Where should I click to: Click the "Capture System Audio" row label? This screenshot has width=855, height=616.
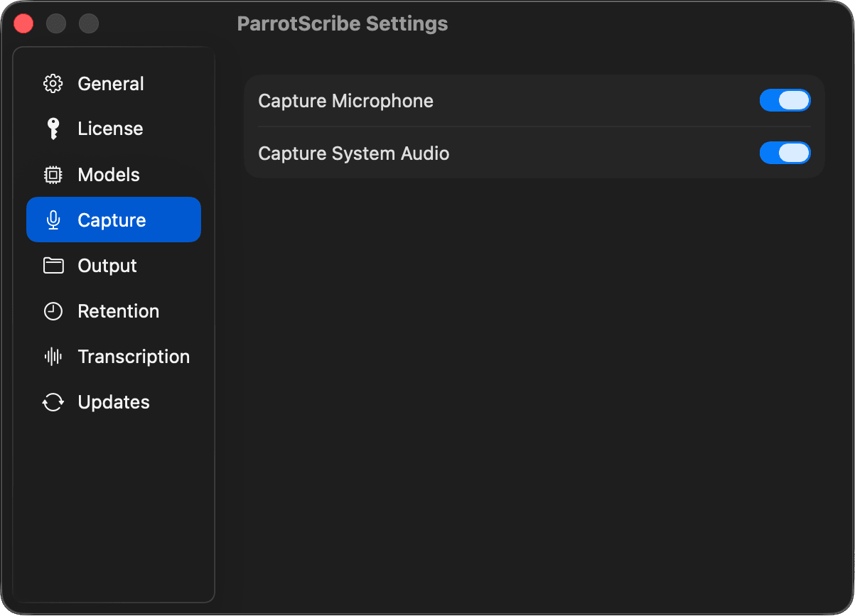click(353, 153)
